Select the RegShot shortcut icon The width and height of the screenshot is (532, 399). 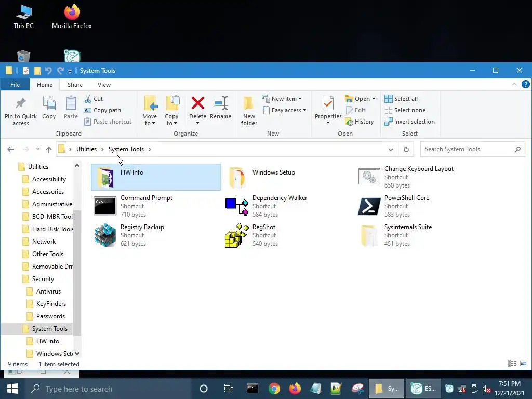pos(236,235)
